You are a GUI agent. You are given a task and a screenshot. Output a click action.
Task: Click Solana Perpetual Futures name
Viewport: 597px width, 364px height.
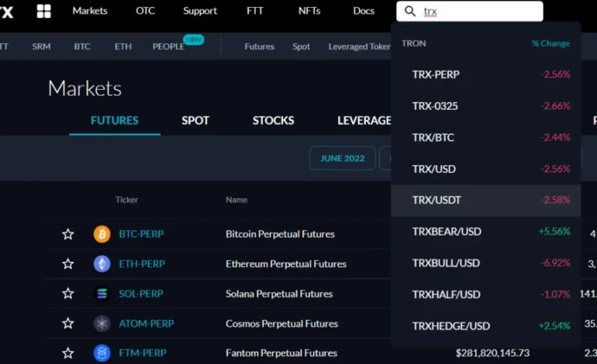(x=279, y=294)
